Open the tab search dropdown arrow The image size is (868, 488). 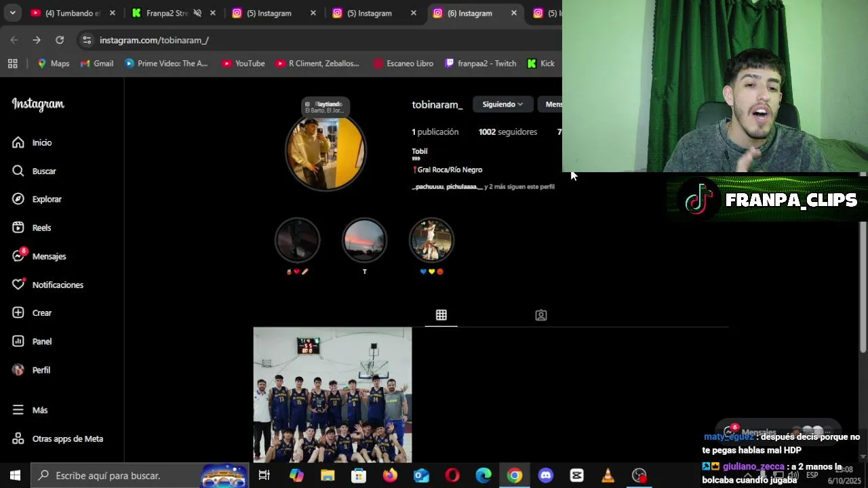point(12,13)
